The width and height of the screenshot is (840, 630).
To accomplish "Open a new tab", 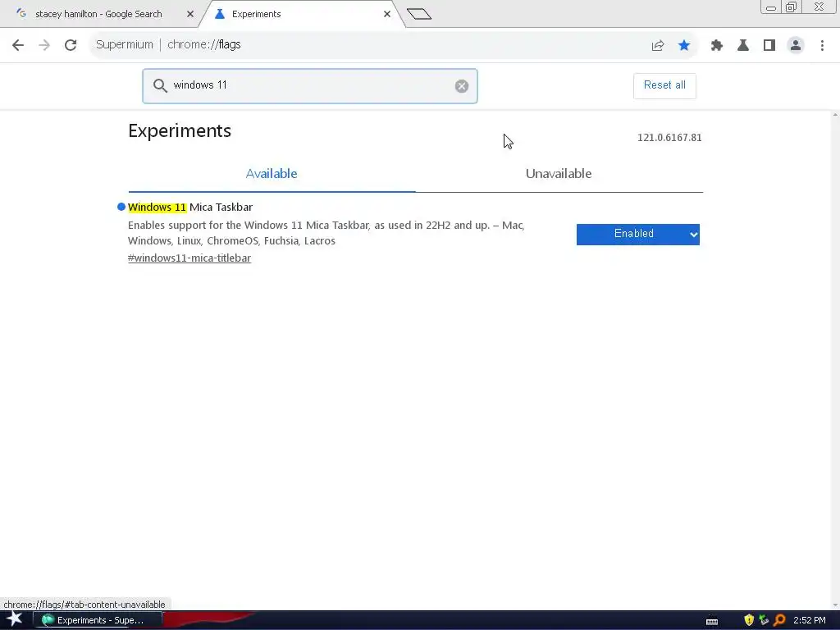I will click(419, 14).
